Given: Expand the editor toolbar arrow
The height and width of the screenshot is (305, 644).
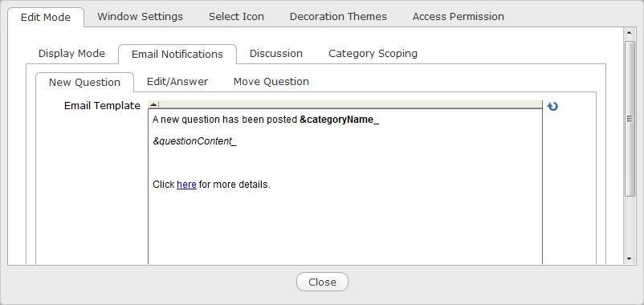Looking at the screenshot, I should [x=153, y=104].
